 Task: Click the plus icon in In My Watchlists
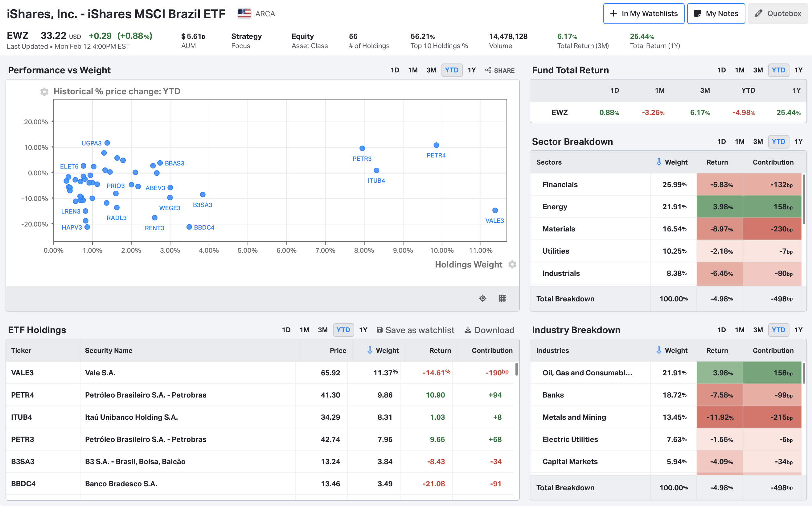point(613,14)
